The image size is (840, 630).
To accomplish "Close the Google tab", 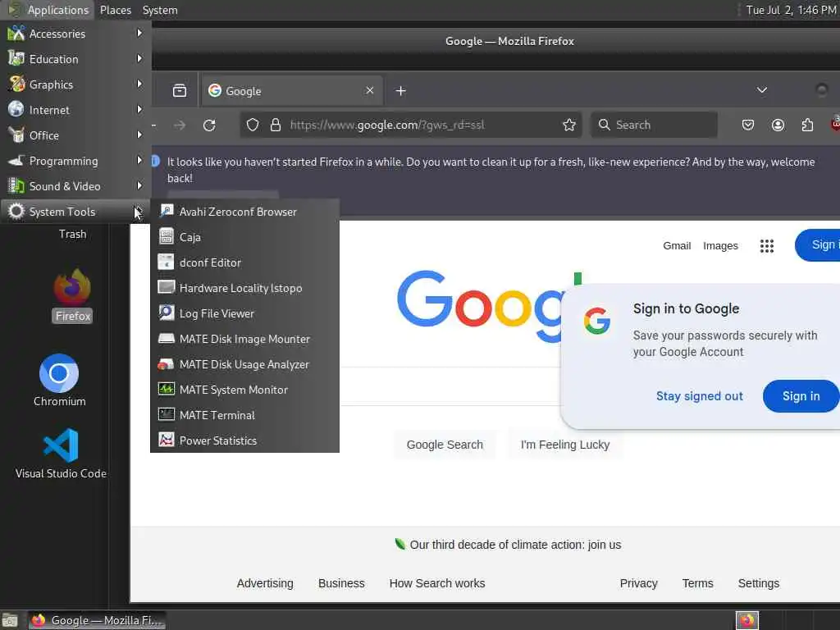I will coord(370,90).
